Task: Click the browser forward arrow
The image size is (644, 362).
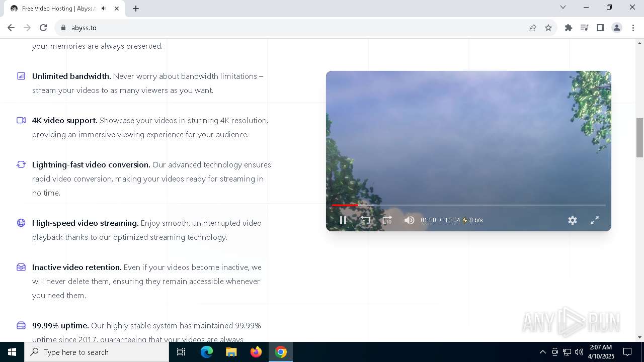Action: pyautogui.click(x=27, y=28)
